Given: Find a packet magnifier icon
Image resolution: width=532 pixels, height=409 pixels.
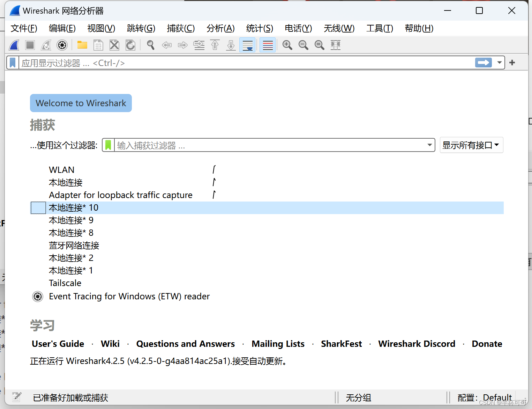Looking at the screenshot, I should click(x=151, y=45).
